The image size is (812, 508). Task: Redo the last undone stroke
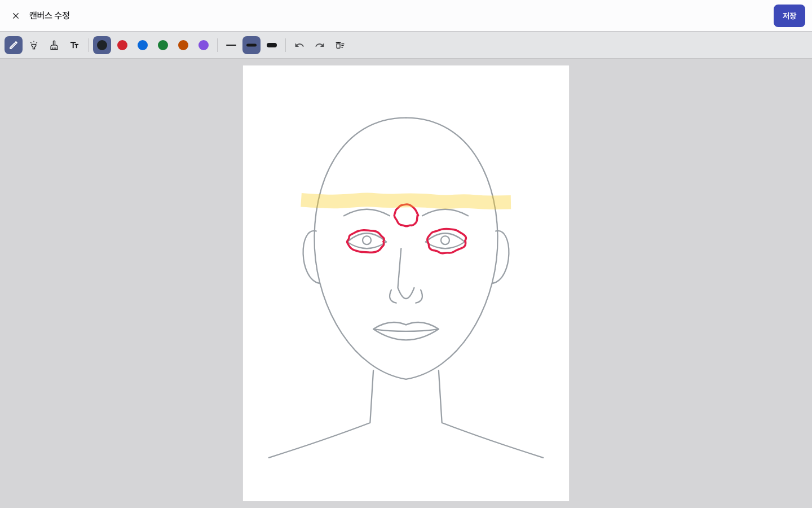(320, 45)
